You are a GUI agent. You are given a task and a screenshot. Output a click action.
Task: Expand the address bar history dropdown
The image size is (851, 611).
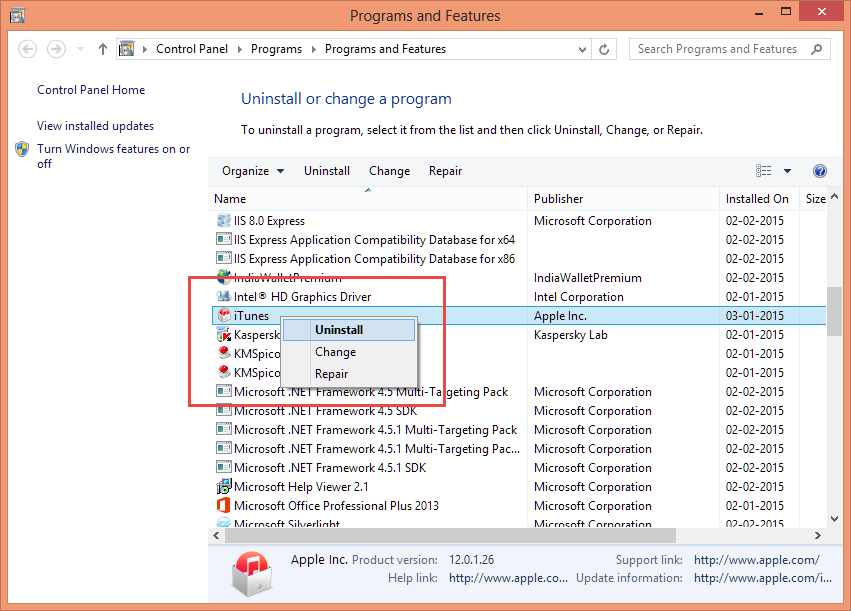(x=582, y=49)
